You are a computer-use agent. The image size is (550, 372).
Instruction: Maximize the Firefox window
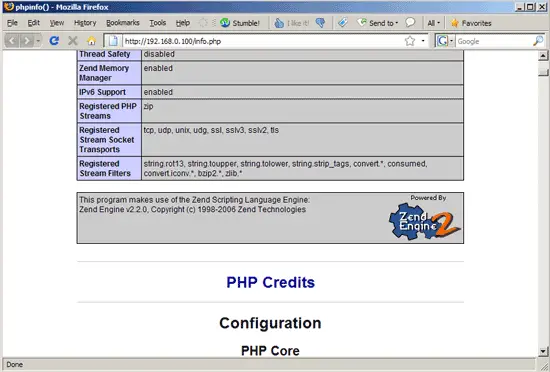coord(530,7)
